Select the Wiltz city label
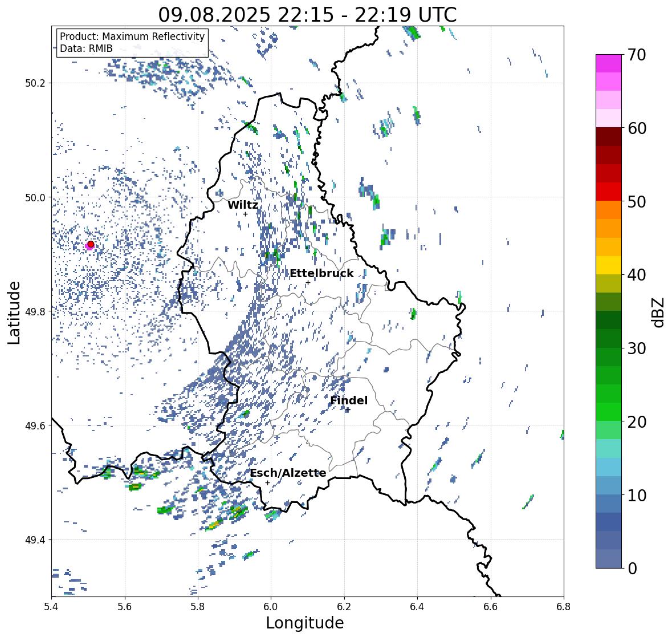Screen dimensions: 672x637 click(x=243, y=205)
